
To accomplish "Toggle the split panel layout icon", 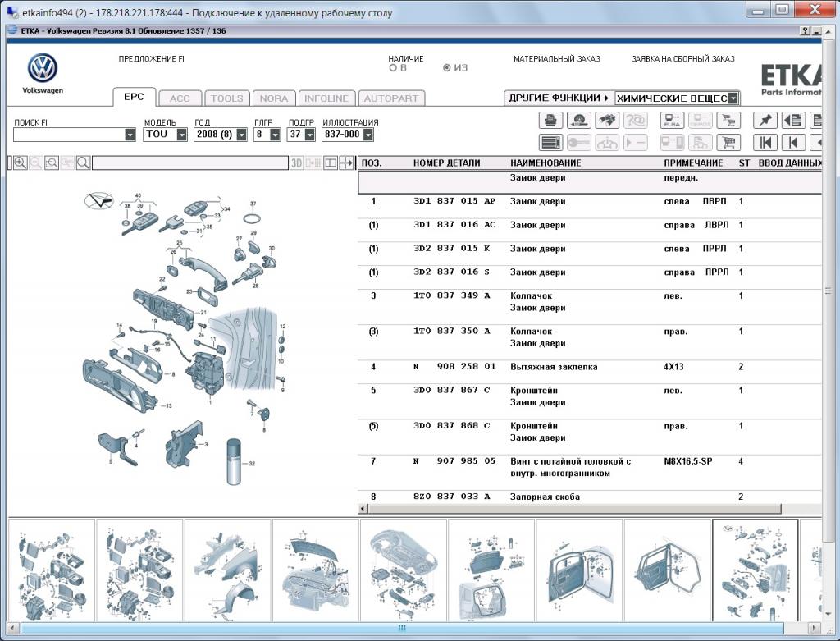I will [x=331, y=163].
